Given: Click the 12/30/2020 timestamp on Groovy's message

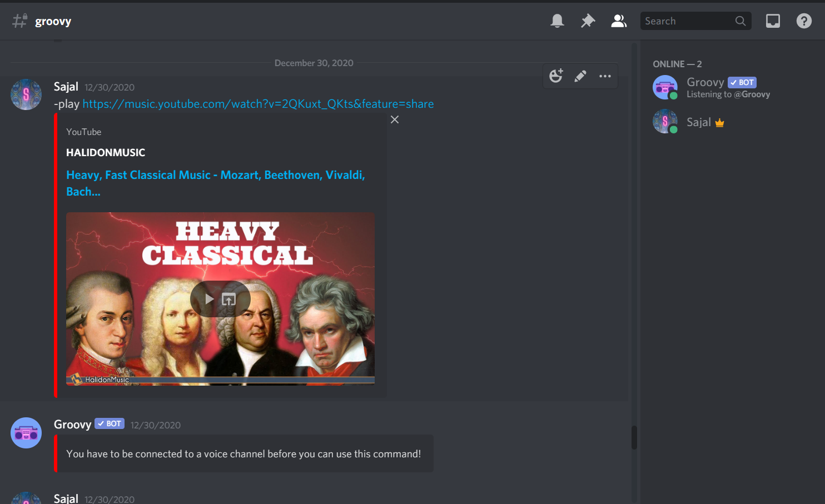Looking at the screenshot, I should (156, 425).
